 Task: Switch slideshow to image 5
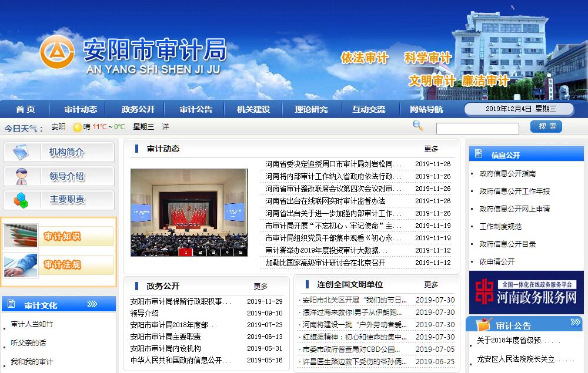tap(240, 252)
